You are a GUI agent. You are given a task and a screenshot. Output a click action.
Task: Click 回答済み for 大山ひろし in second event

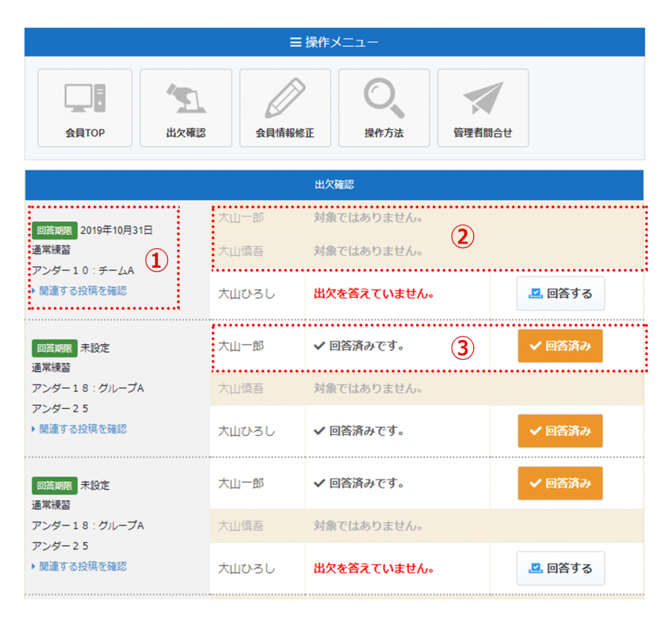click(560, 431)
